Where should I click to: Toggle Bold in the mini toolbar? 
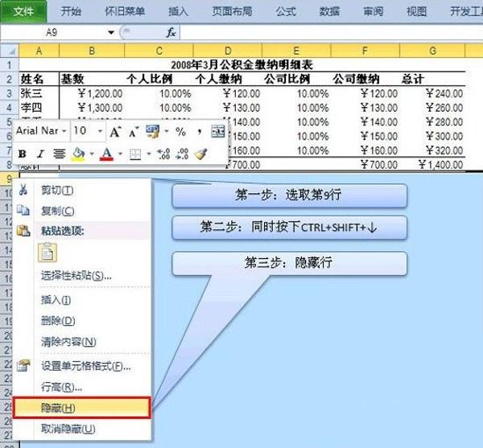pos(23,154)
